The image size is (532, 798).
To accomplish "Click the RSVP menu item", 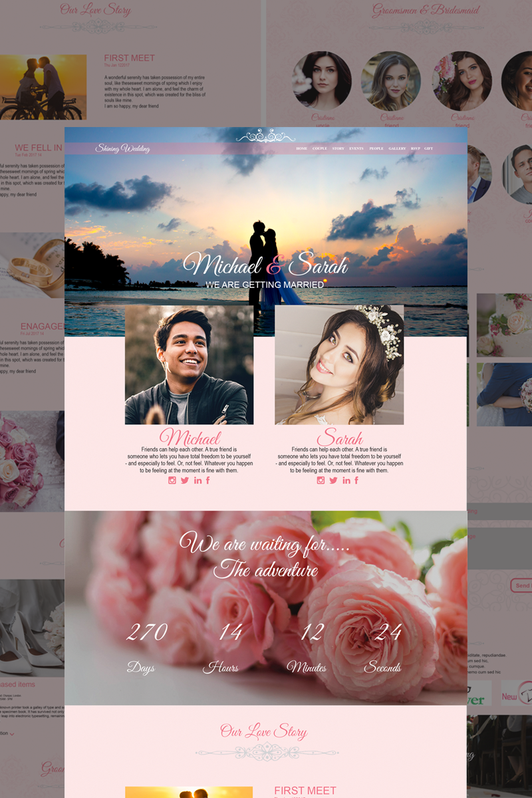I will coord(416,148).
